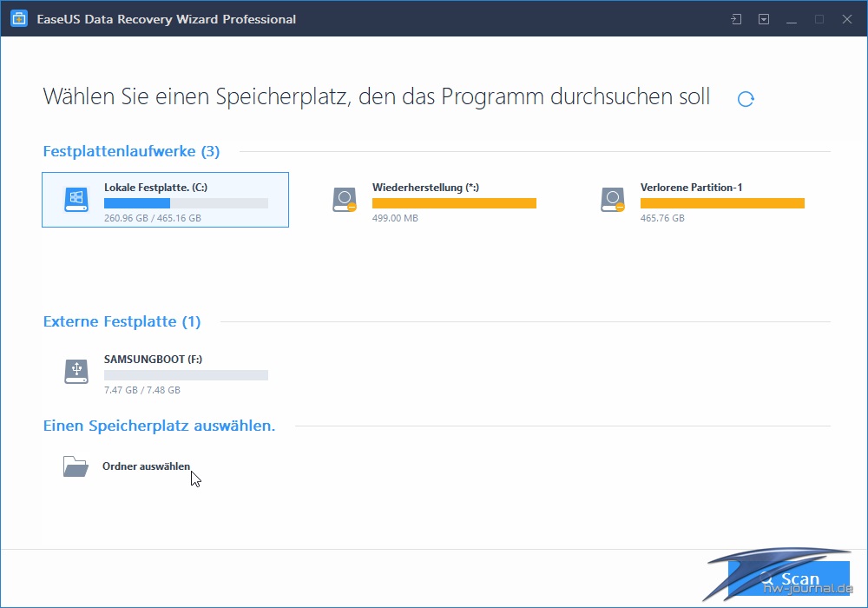Click the Externe Festplatte (1) section header
This screenshot has width=868, height=608.
tap(122, 321)
